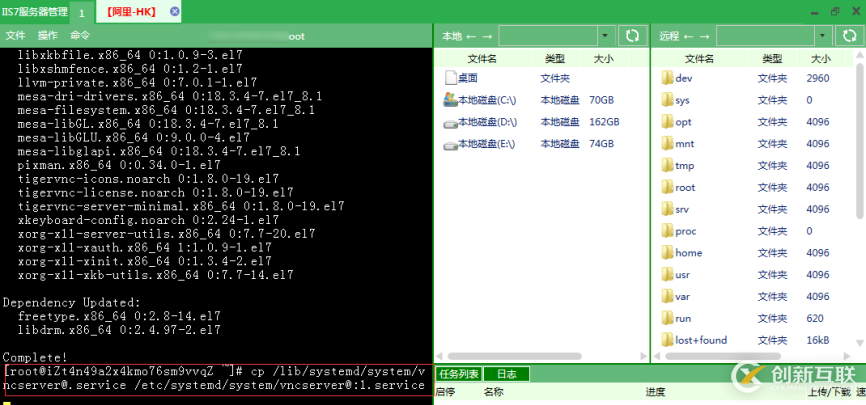Open the srv folder icon

pos(668,209)
